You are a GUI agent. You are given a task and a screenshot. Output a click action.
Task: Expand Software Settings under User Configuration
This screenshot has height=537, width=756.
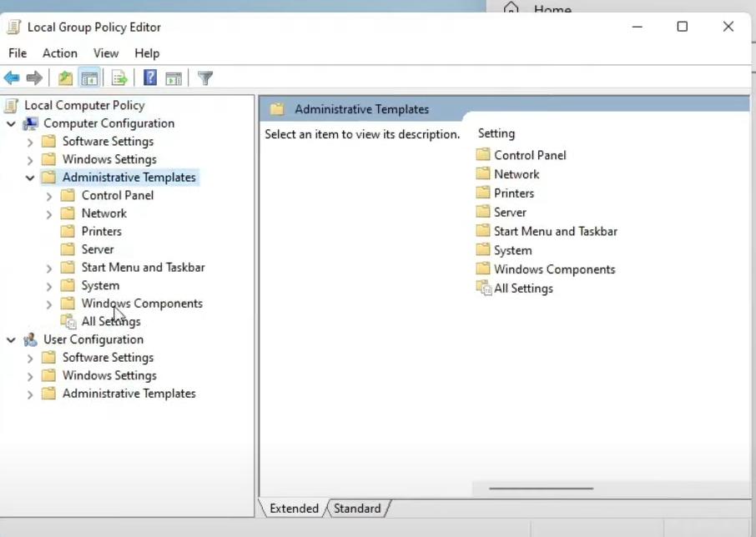click(30, 359)
